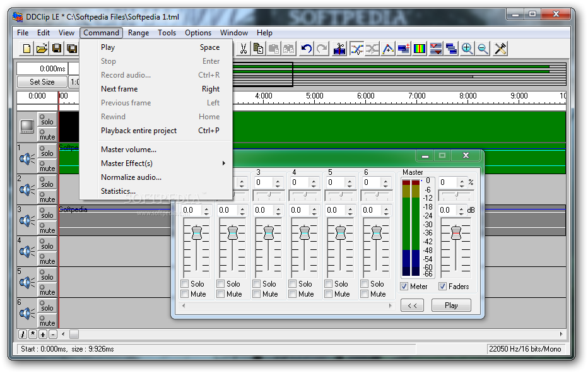Save the project with the floppy disk icon
This screenshot has height=373, width=588.
(57, 49)
